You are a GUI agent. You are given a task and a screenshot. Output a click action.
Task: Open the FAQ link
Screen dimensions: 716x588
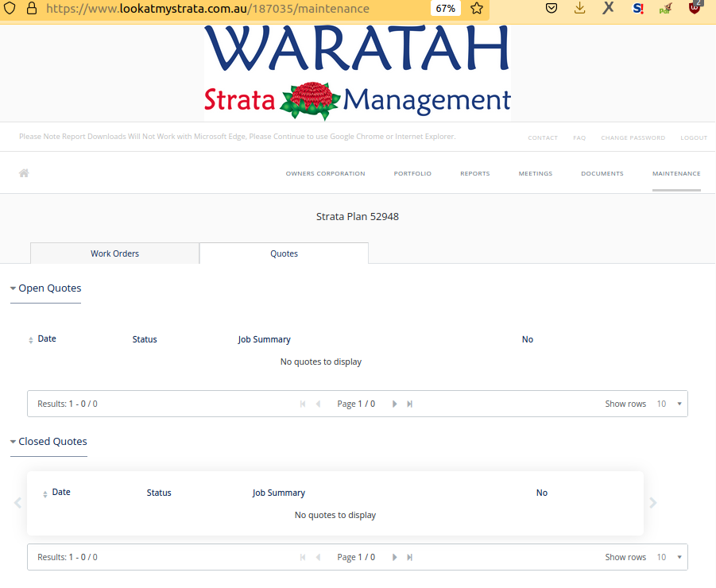tap(579, 137)
